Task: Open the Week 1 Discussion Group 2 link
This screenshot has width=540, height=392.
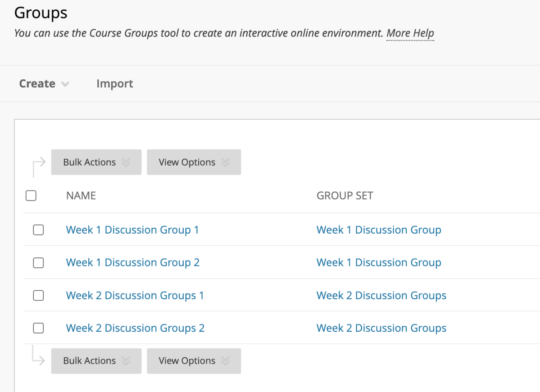Action: point(132,263)
